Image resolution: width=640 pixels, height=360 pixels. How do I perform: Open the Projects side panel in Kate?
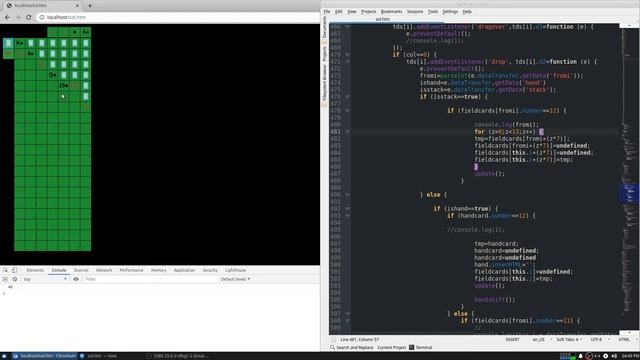tap(325, 54)
